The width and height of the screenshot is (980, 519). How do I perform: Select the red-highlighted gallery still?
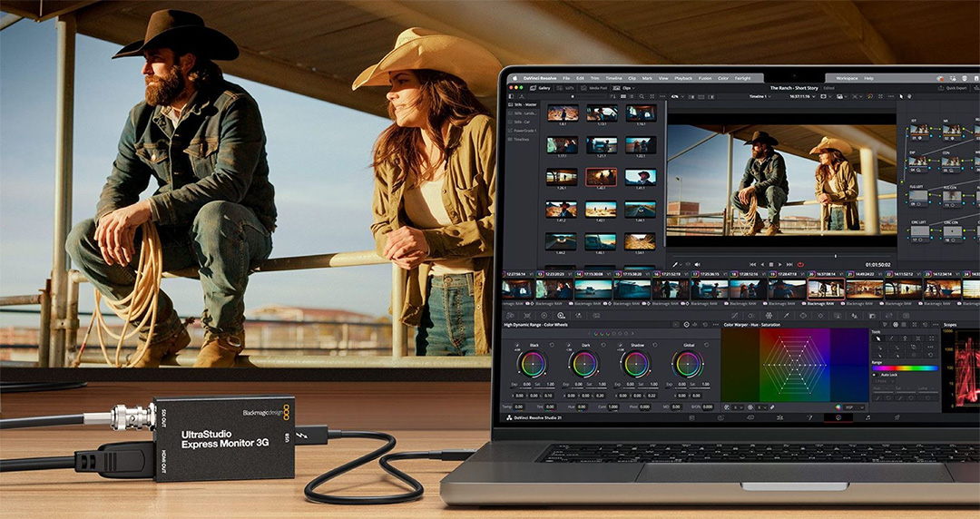(602, 177)
